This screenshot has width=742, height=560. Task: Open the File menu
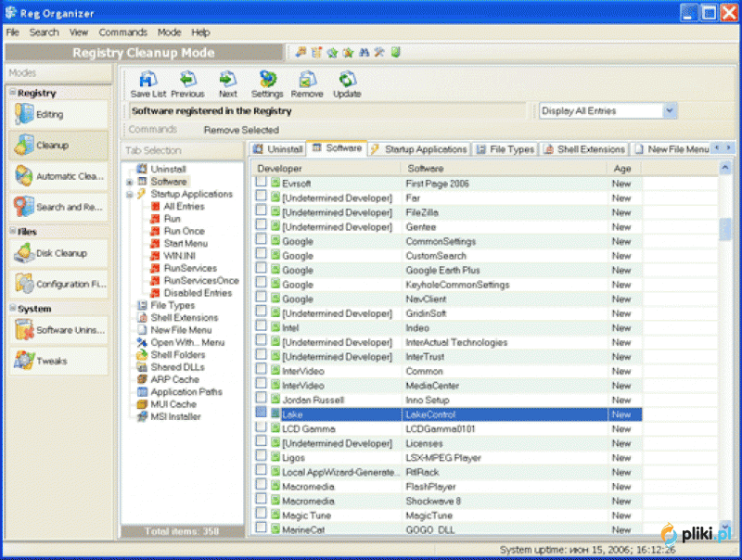[12, 32]
